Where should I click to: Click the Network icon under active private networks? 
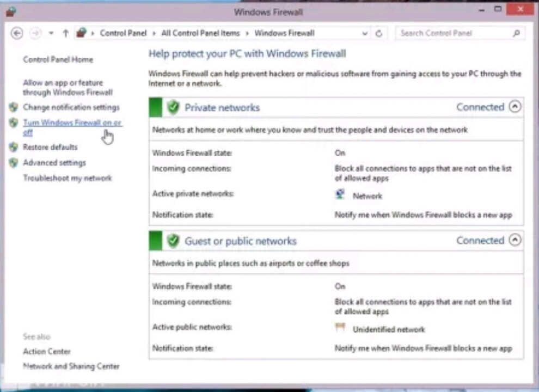(340, 194)
